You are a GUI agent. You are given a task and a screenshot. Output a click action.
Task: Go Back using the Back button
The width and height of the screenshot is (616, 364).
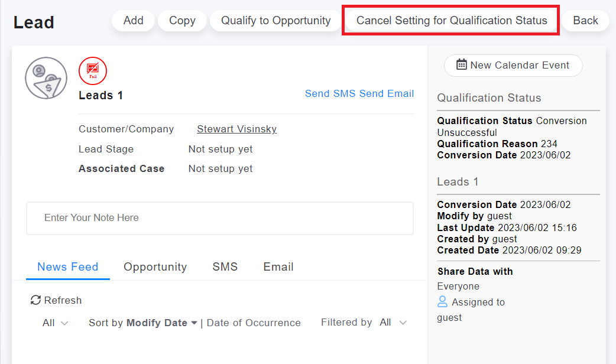585,21
